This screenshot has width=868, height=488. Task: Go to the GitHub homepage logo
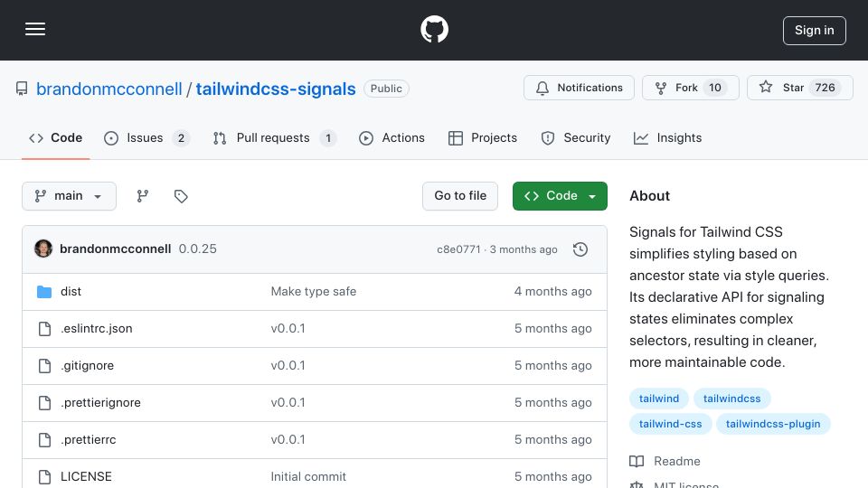point(434,29)
